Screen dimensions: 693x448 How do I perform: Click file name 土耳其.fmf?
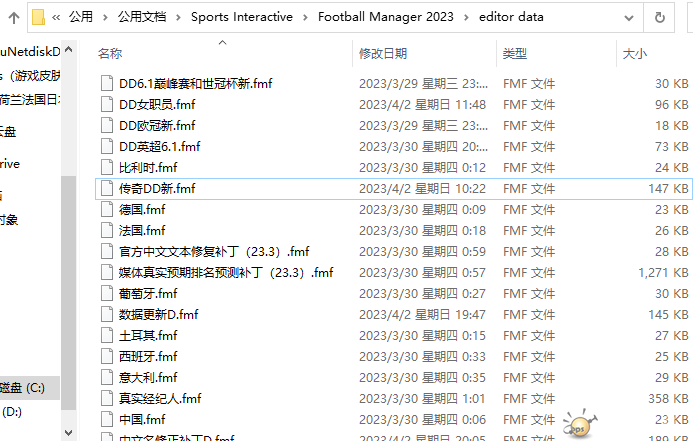pyautogui.click(x=148, y=335)
